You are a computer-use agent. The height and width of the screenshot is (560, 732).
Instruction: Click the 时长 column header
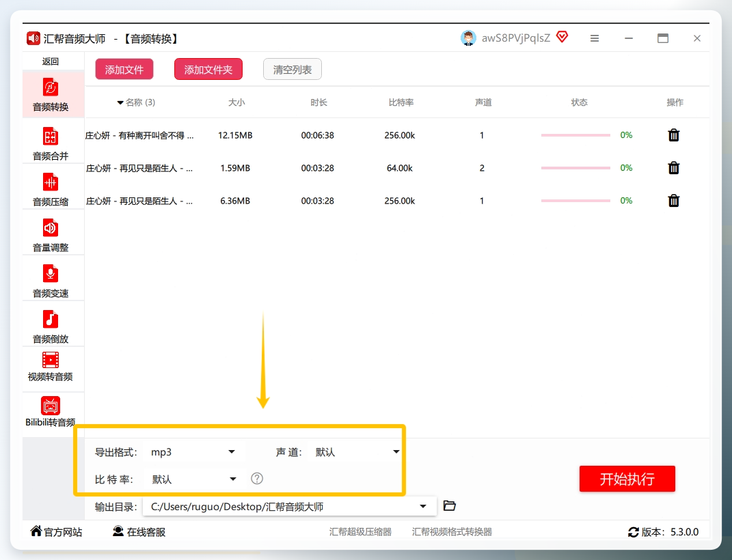click(x=318, y=102)
